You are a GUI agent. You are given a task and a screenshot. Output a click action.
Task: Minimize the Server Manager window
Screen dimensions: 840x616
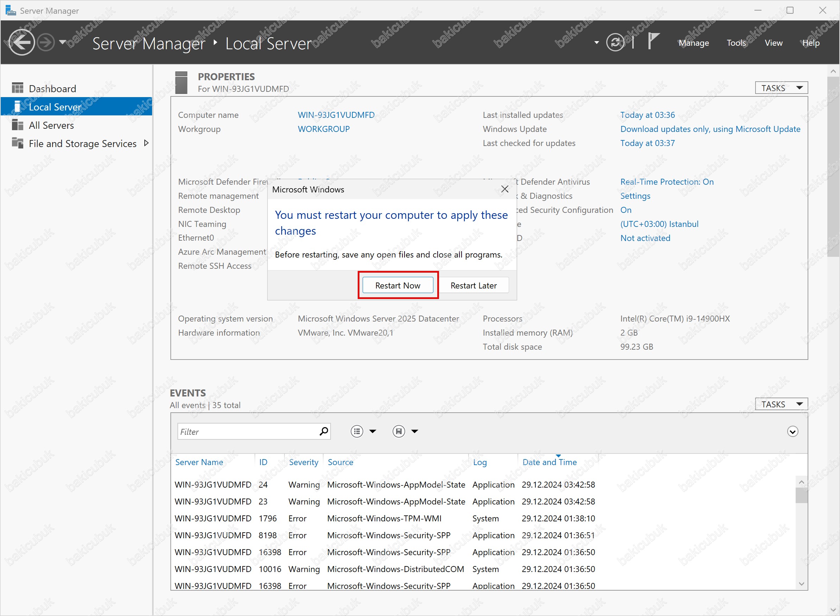(x=758, y=11)
